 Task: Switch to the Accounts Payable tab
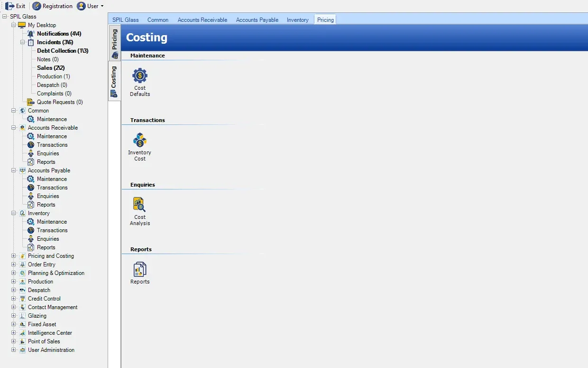[257, 20]
